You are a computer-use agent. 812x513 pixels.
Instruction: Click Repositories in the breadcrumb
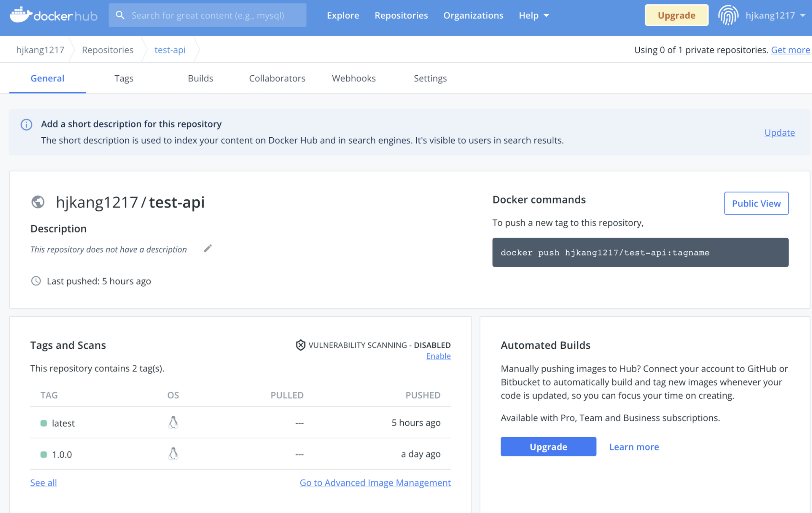(107, 50)
